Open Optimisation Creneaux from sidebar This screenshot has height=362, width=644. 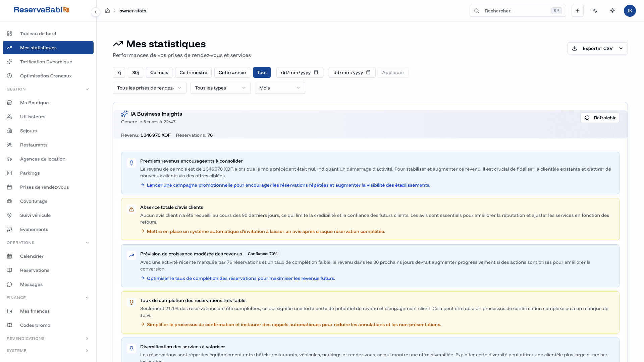46,76
